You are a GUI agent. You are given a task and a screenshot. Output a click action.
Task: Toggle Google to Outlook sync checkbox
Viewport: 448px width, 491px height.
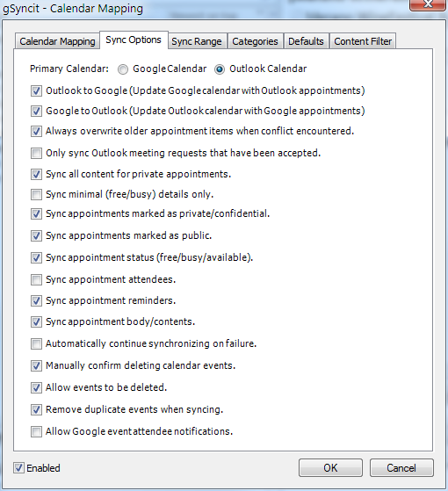point(36,112)
